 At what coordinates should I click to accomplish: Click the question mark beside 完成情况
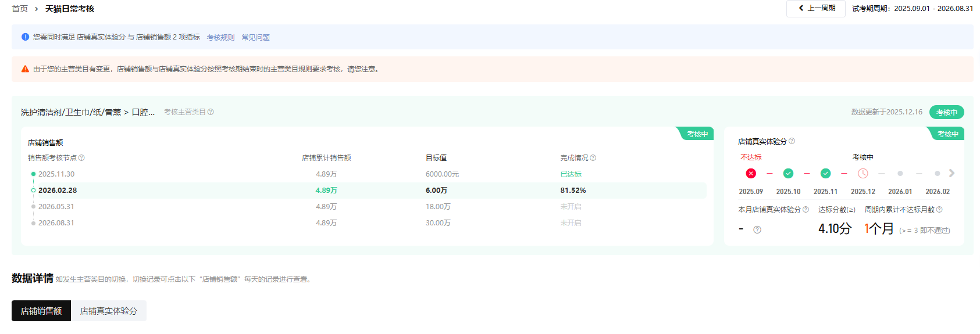pyautogui.click(x=593, y=158)
